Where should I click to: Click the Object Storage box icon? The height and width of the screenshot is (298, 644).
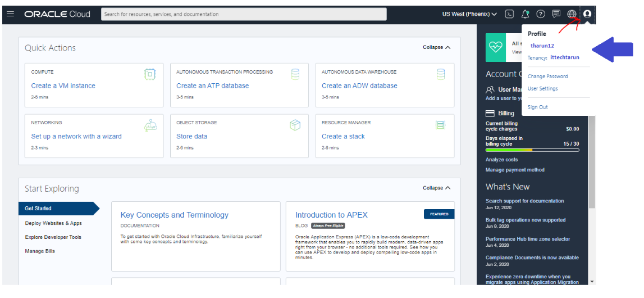pyautogui.click(x=295, y=125)
